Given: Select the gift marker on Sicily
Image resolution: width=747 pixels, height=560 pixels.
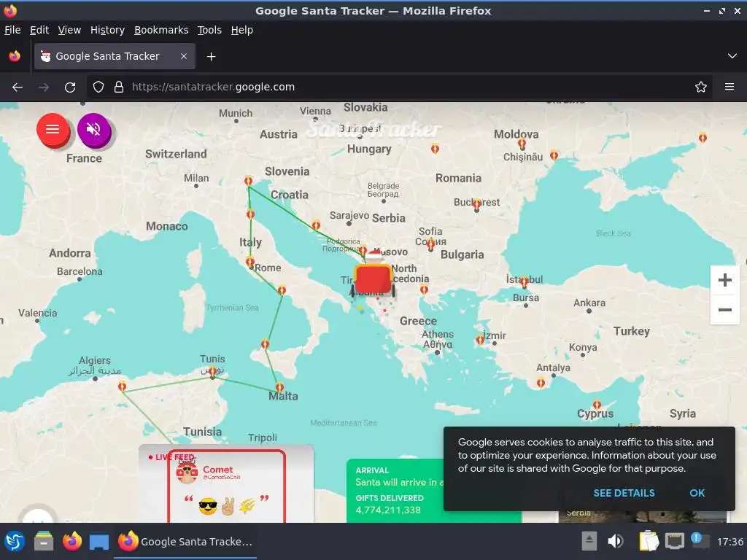Looking at the screenshot, I should tap(266, 344).
